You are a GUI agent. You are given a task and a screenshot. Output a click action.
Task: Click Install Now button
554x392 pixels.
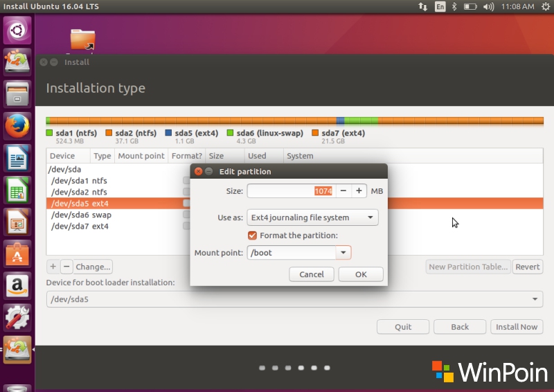517,327
